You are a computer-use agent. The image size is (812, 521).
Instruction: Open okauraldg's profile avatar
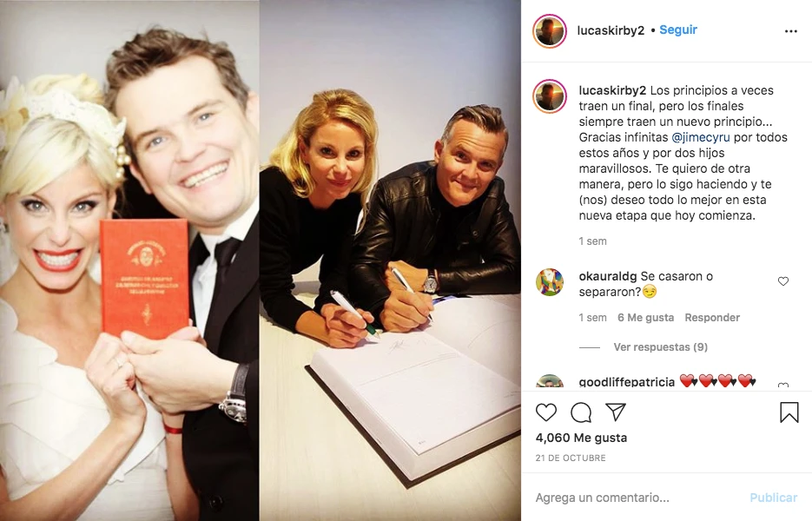coord(550,281)
